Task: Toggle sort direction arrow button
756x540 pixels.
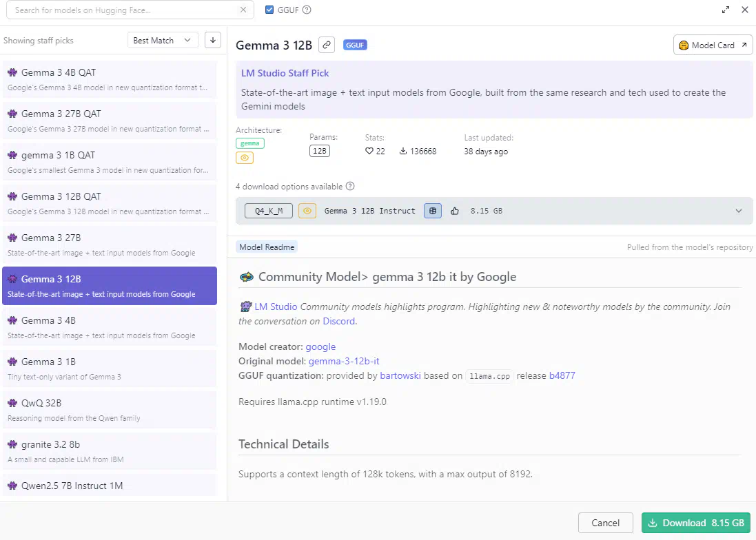Action: tap(213, 40)
